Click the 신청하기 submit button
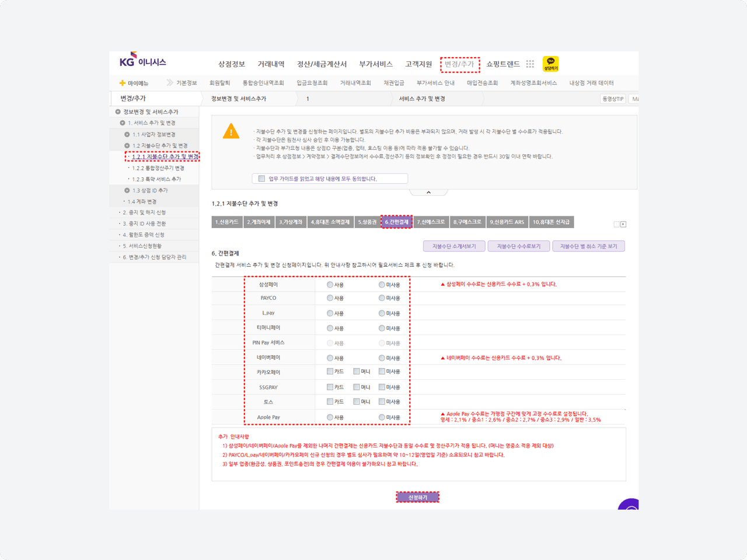Screen dimensions: 747x560 (x=417, y=497)
